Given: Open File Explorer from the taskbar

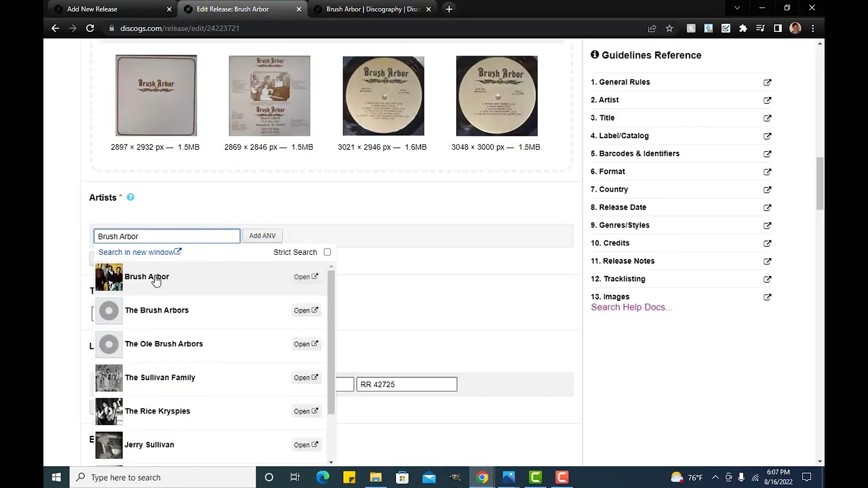Looking at the screenshot, I should (x=376, y=477).
